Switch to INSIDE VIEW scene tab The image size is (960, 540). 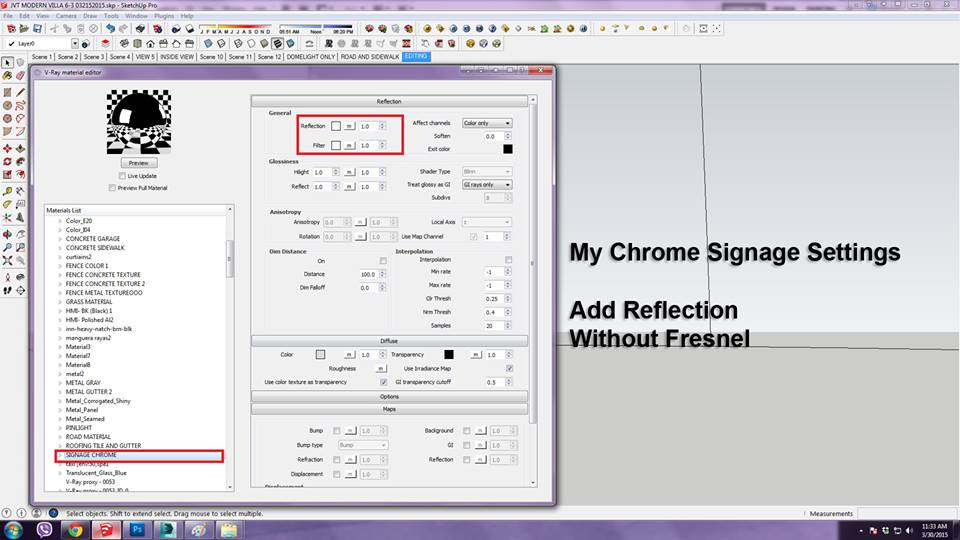coord(177,56)
